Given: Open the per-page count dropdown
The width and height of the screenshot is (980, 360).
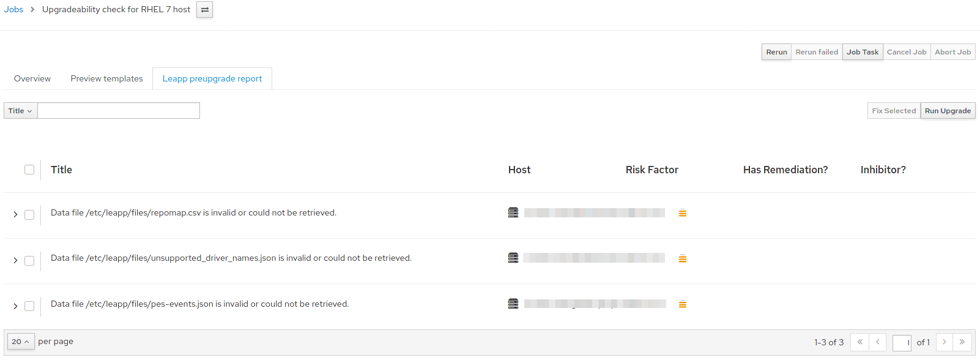Looking at the screenshot, I should (20, 341).
